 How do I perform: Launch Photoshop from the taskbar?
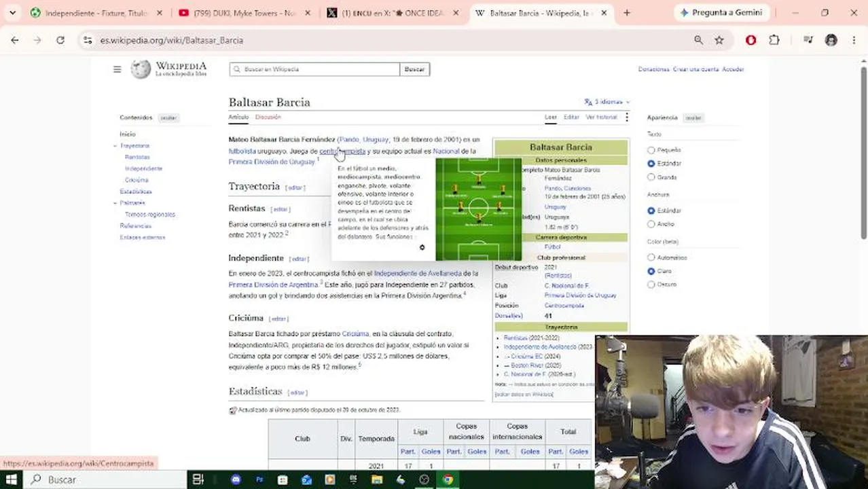click(259, 479)
